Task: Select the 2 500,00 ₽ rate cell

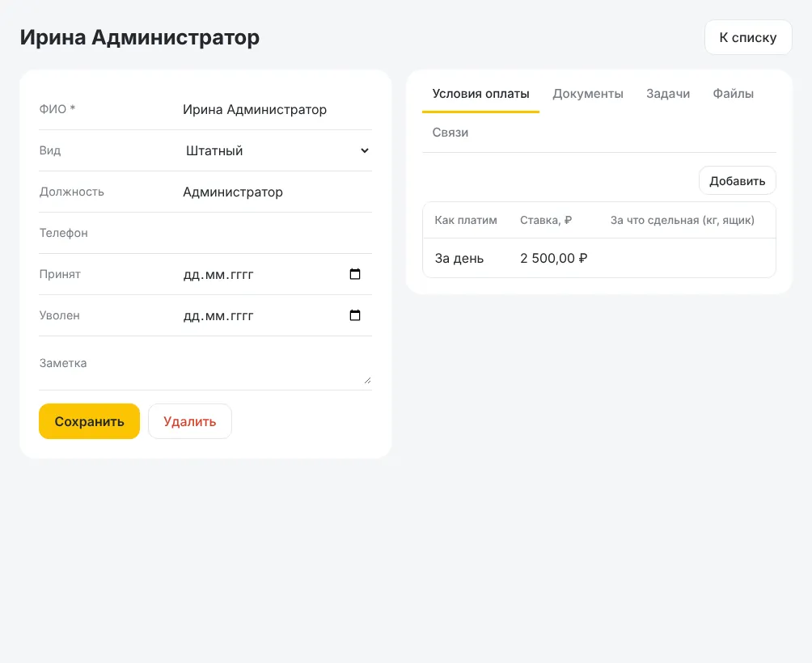Action: pyautogui.click(x=553, y=258)
